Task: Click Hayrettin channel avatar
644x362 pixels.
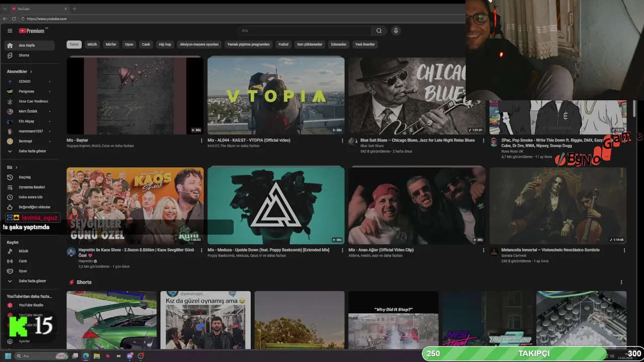Action: [x=71, y=251]
